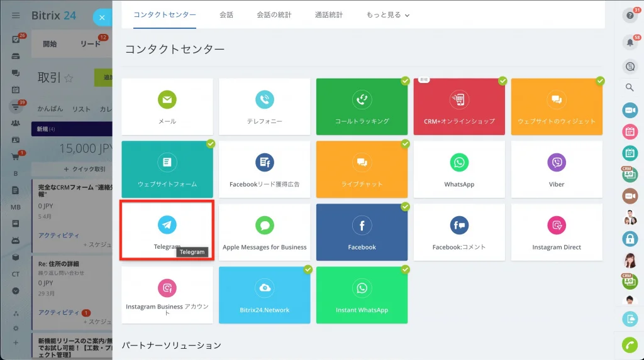Viewport: 644px width, 360px height.
Task: Open the ウェブサイトフォーム tile
Action: click(x=167, y=170)
